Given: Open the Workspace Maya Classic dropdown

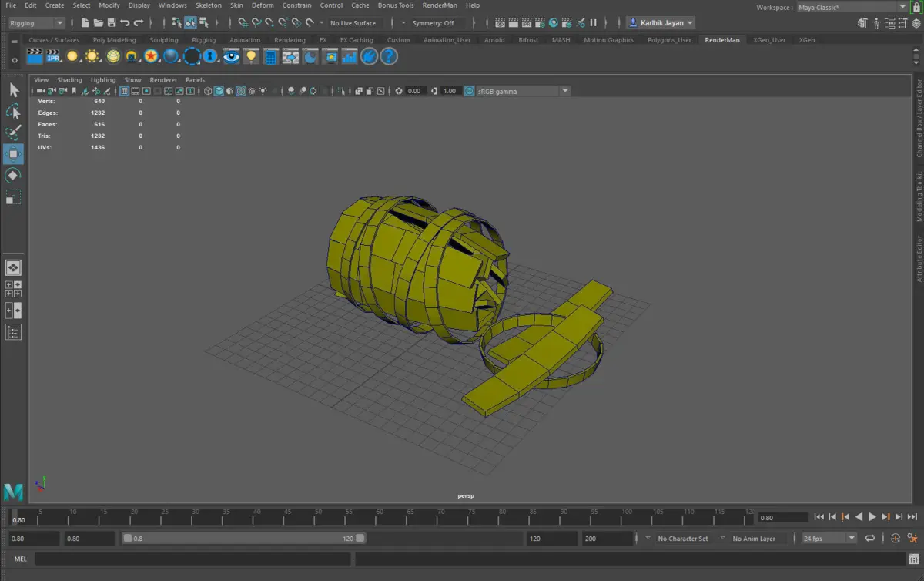Looking at the screenshot, I should coord(851,7).
